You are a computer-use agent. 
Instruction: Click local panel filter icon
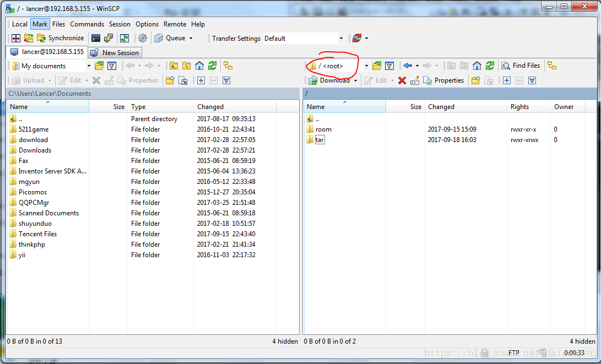[x=112, y=66]
